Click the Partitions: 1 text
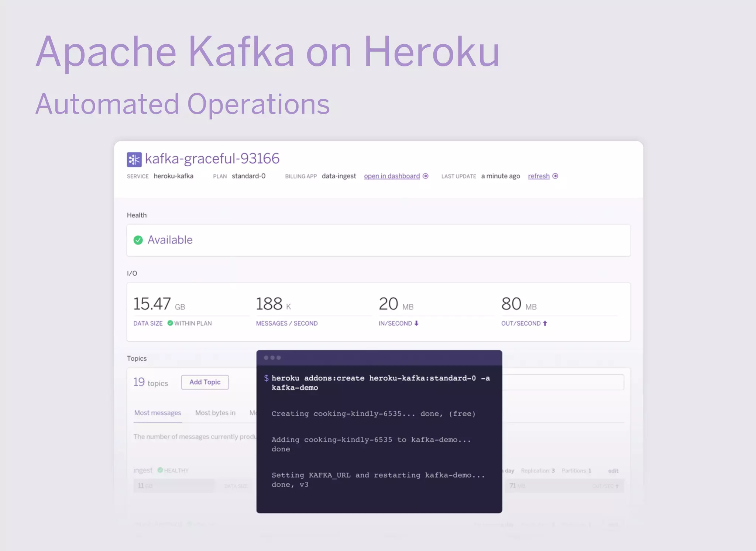Screen dimensions: 756x551 576,471
